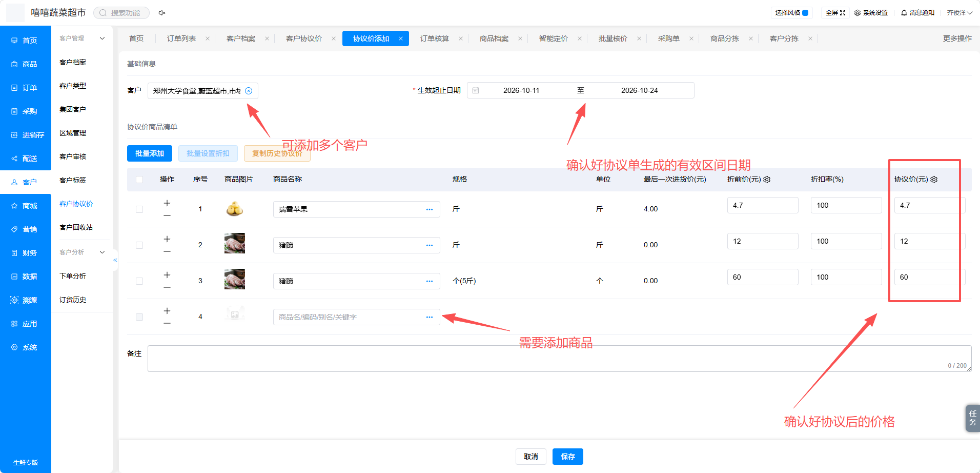The image size is (980, 473).
Task: Open the 客户 multi-select field
Action: (203, 91)
